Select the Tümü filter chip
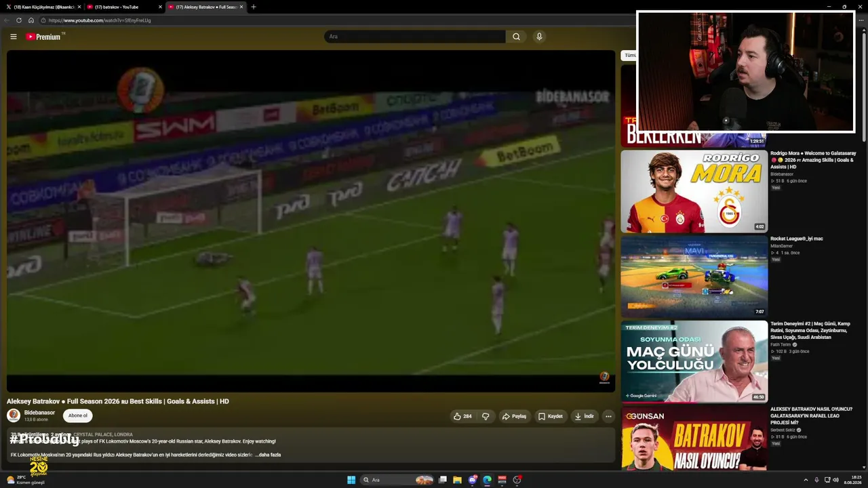 tap(629, 56)
